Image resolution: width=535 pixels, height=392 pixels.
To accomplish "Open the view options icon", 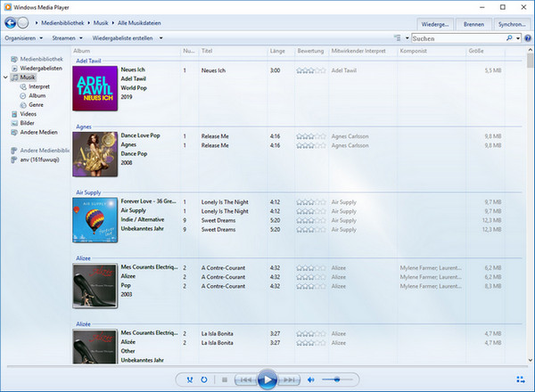I will point(398,38).
